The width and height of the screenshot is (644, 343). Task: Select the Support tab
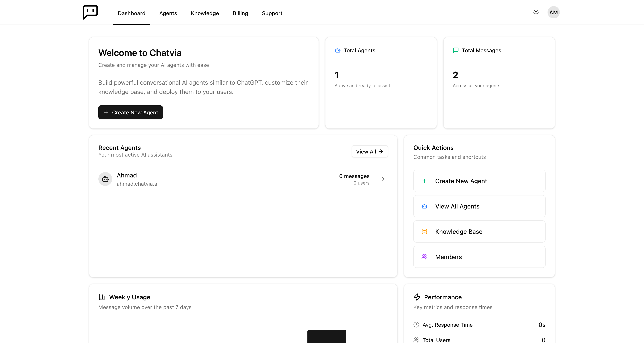[x=272, y=13]
